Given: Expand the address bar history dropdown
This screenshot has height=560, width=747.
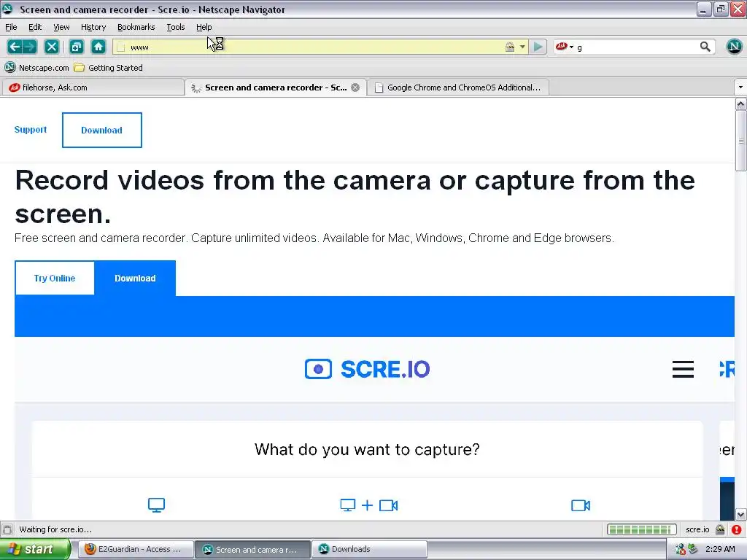Looking at the screenshot, I should pyautogui.click(x=522, y=47).
